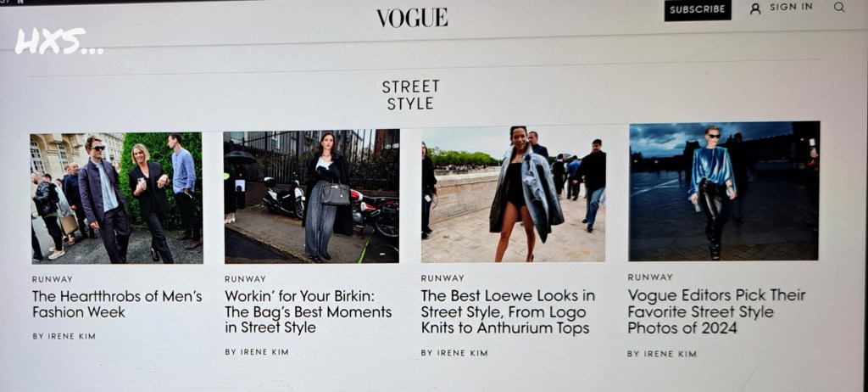Click the VOGUE logo
Screen dimensions: 868x392
tap(412, 18)
